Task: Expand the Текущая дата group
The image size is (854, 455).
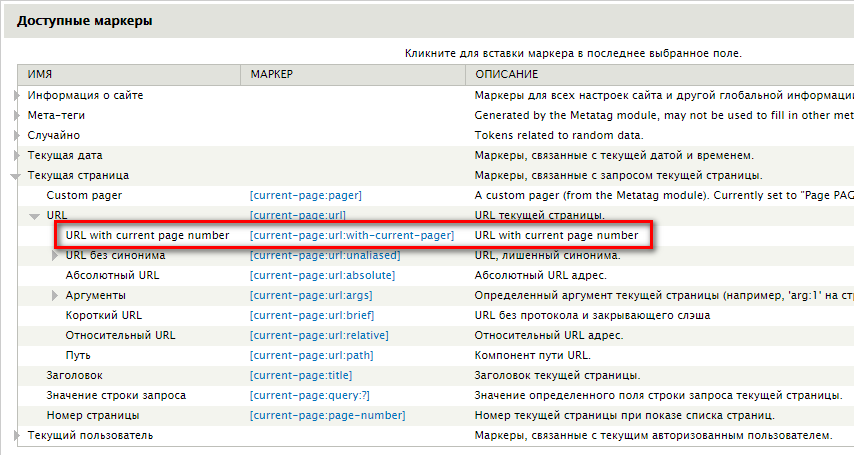Action: click(x=17, y=155)
